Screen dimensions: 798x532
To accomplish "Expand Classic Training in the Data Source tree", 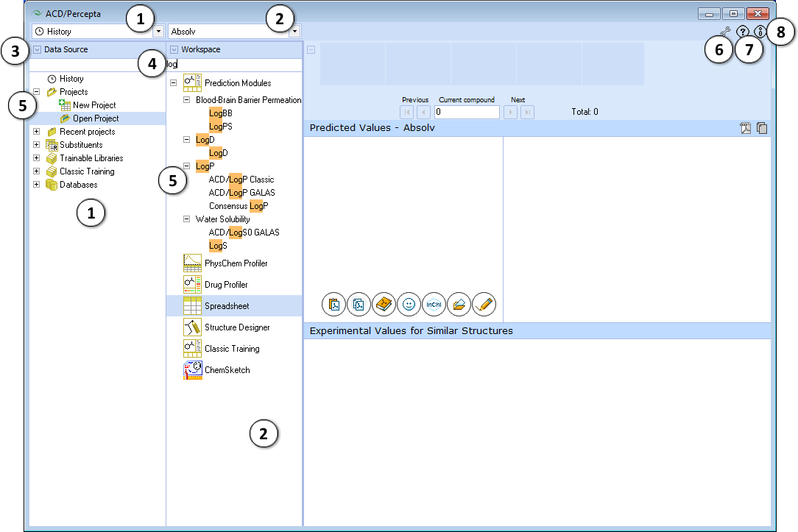I will tap(37, 171).
